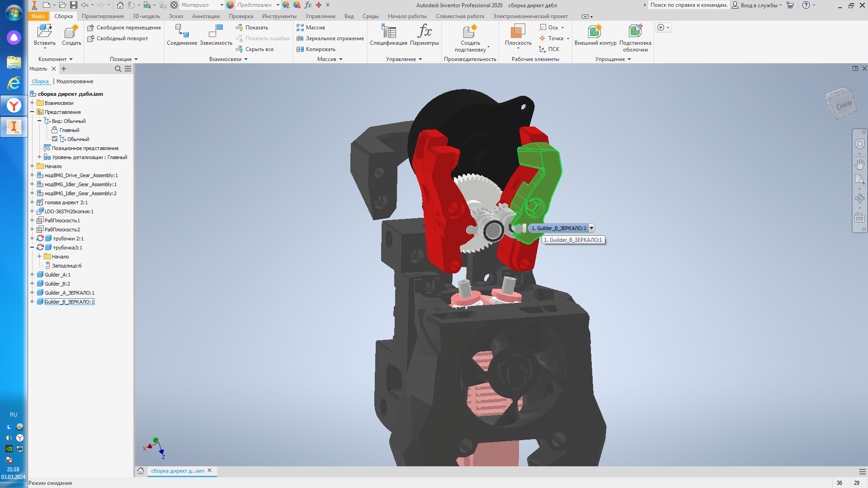Open the appearance color wheel swatch
The height and width of the screenshot is (488, 868).
[x=230, y=5]
